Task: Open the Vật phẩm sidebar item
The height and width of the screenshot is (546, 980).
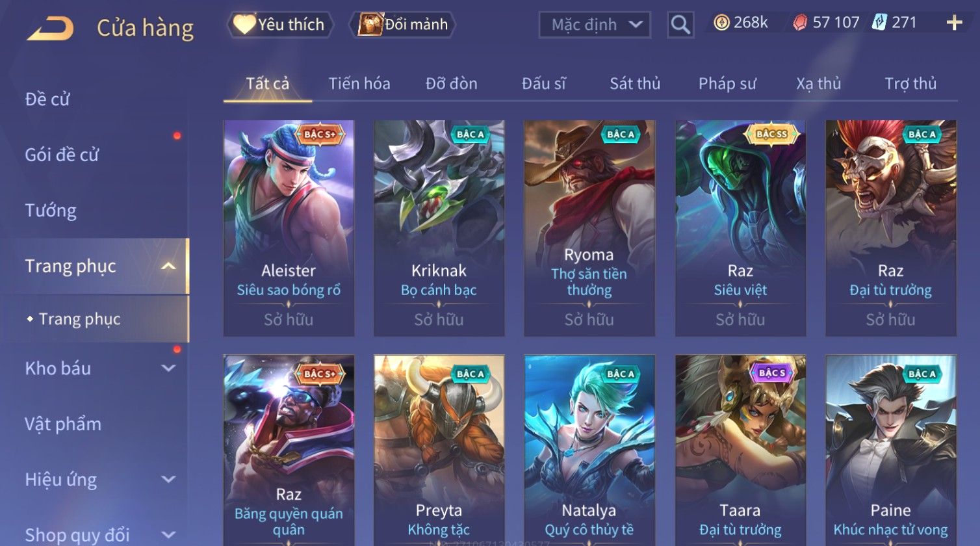Action: coord(63,424)
